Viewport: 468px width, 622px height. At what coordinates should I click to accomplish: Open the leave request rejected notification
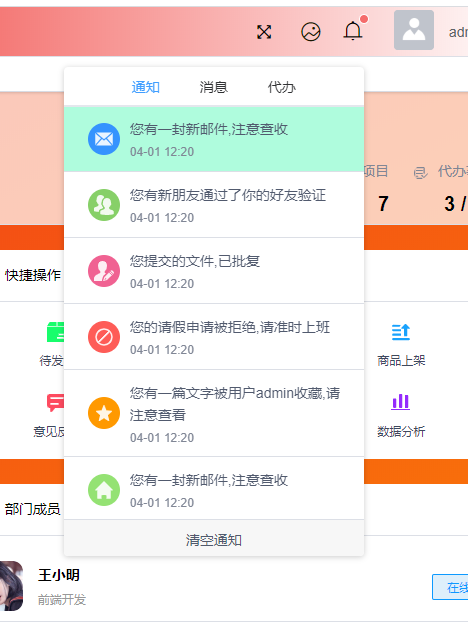point(214,337)
